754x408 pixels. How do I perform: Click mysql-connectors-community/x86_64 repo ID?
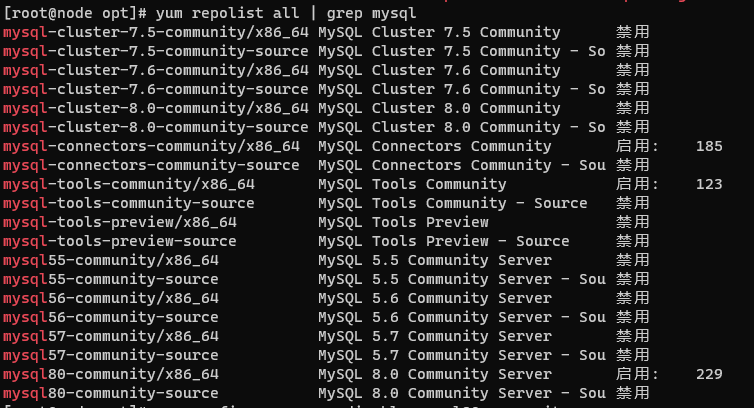click(151, 146)
